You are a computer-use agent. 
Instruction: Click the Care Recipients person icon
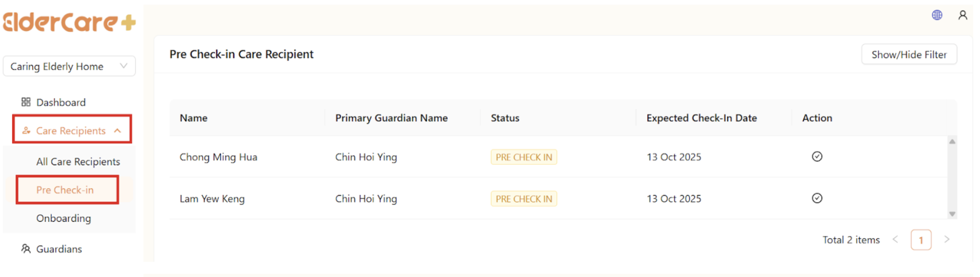coord(26,131)
